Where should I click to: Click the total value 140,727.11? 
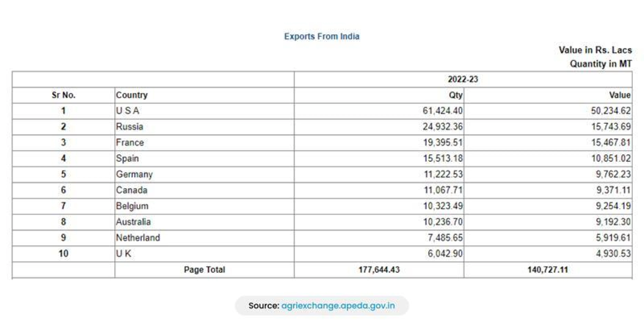[547, 270]
